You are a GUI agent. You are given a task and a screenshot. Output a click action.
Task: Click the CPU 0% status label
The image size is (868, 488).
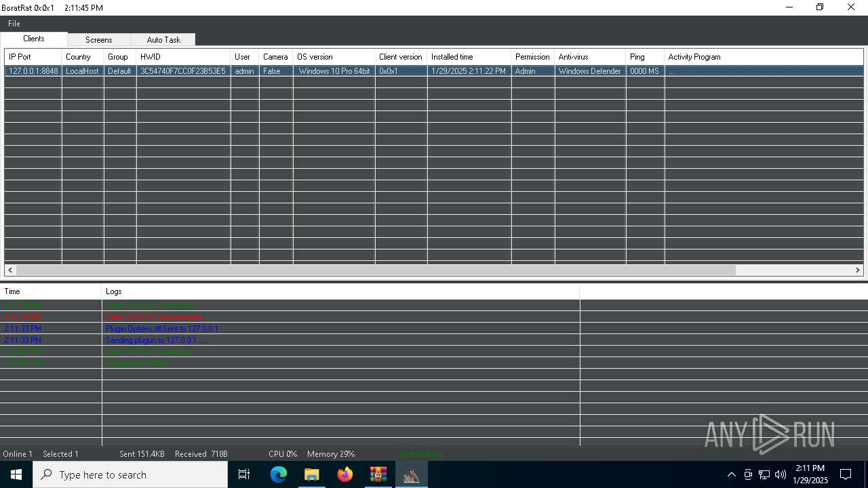click(x=283, y=454)
